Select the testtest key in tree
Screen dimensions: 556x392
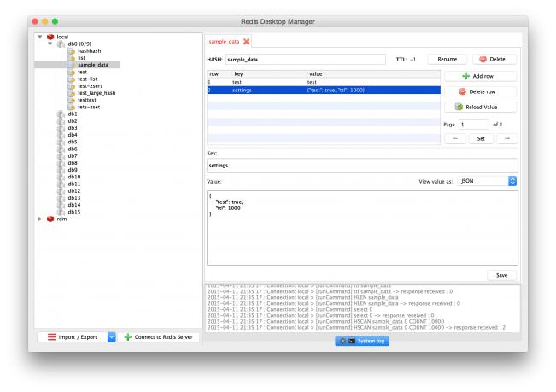click(87, 100)
